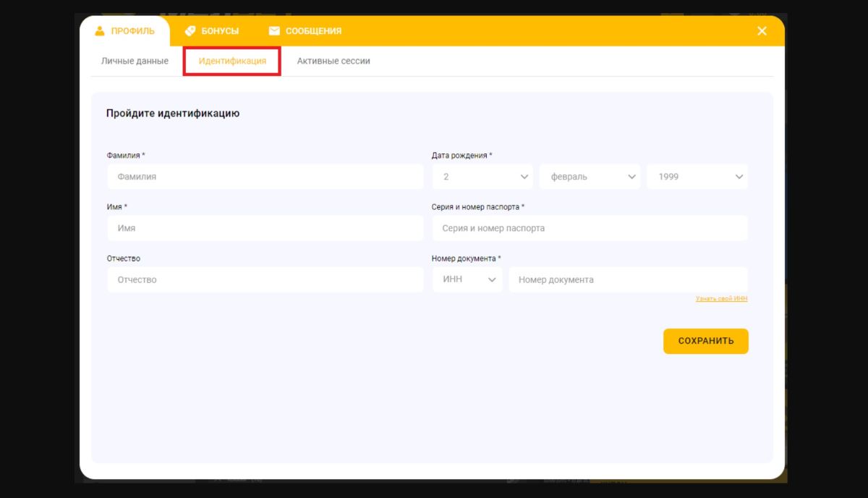868x498 pixels.
Task: Open the ИНН document type dropdown
Action: click(467, 280)
